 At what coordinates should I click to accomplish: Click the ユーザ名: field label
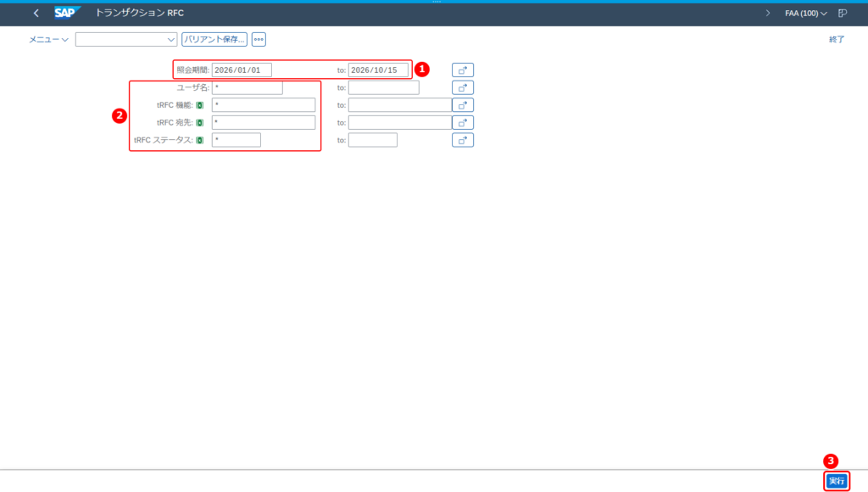point(193,87)
